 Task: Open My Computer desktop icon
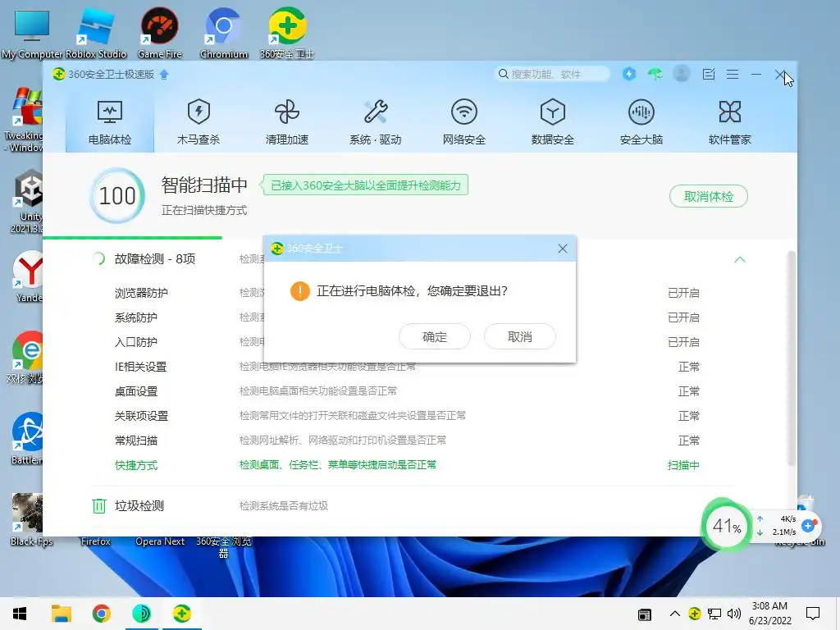pos(32,33)
